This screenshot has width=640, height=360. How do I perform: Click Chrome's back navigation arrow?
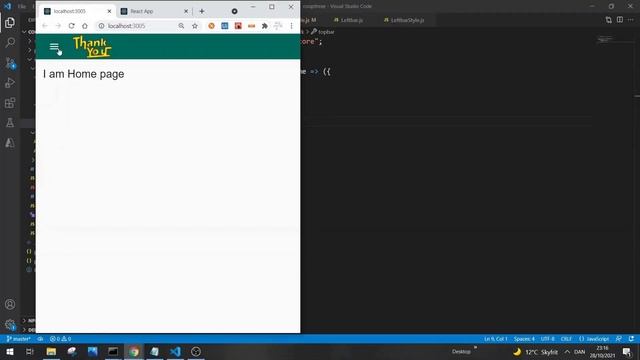(44, 26)
